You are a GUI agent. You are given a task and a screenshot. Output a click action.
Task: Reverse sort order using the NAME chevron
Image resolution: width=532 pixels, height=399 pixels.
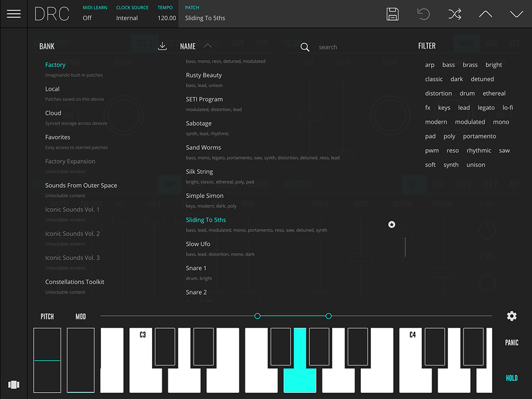(x=207, y=46)
